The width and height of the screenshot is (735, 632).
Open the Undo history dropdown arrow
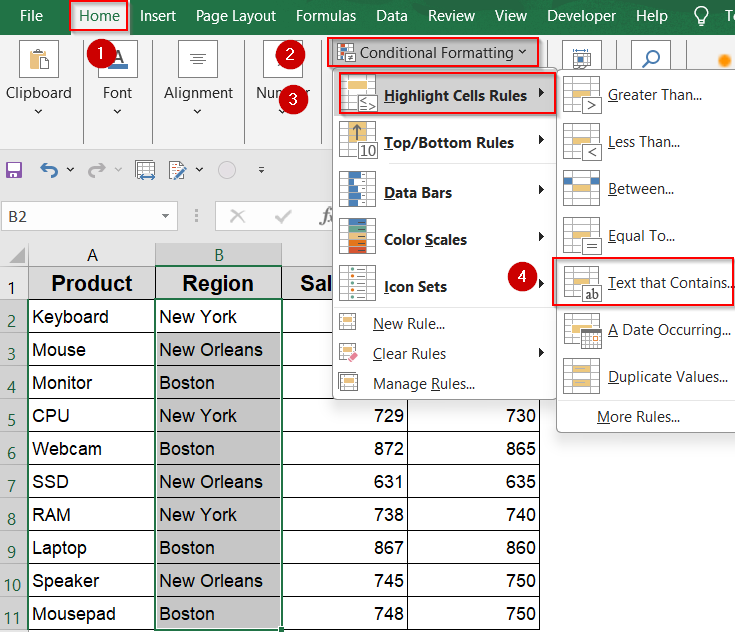tap(70, 169)
